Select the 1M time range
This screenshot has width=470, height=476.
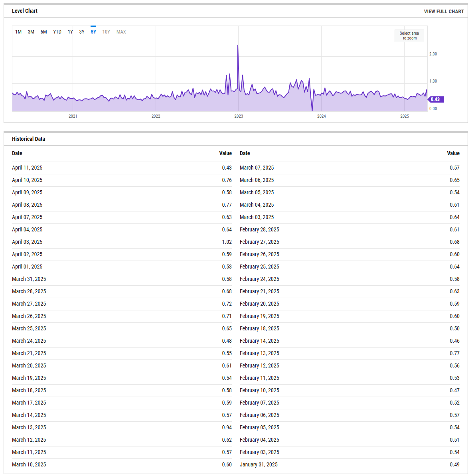coord(18,32)
